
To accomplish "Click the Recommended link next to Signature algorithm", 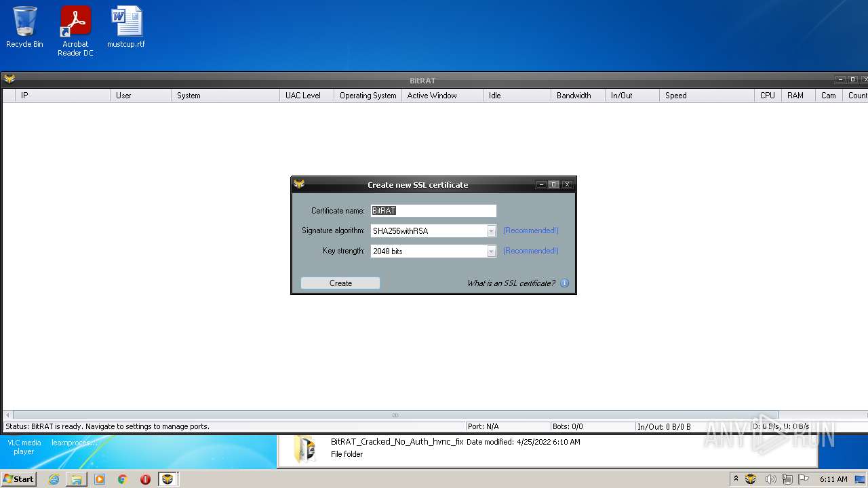I will click(x=531, y=230).
